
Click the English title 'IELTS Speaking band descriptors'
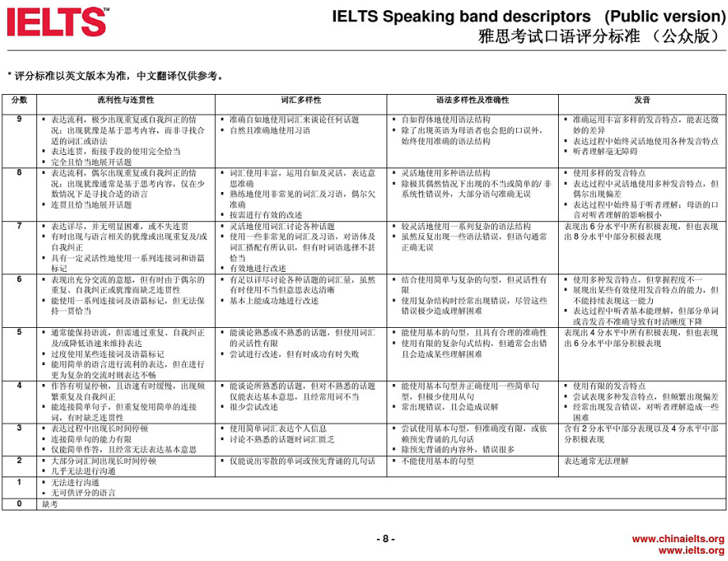coord(461,16)
